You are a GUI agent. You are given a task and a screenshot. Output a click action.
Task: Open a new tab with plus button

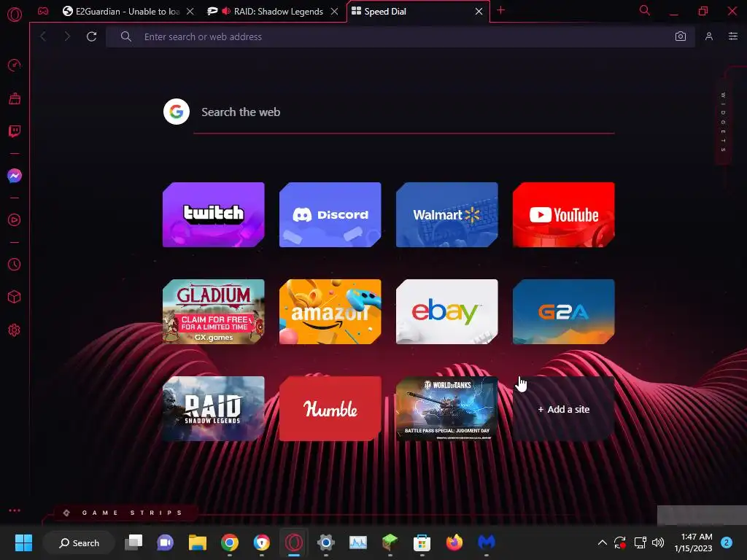pos(500,10)
